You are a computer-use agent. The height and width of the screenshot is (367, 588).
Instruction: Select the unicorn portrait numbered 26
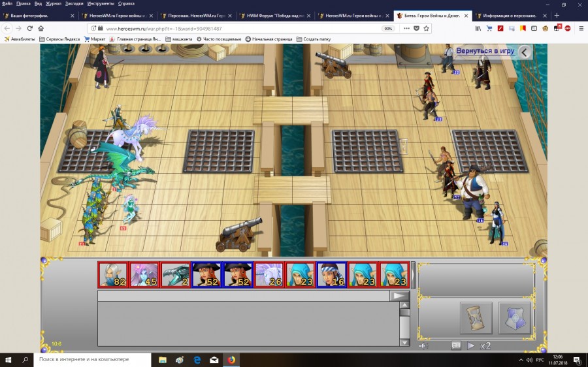pyautogui.click(x=270, y=275)
